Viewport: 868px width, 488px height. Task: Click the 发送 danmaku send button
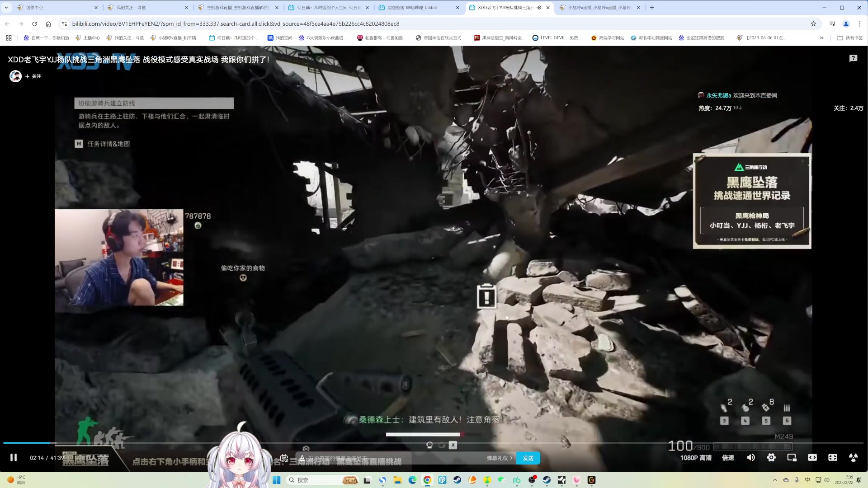pos(528,458)
